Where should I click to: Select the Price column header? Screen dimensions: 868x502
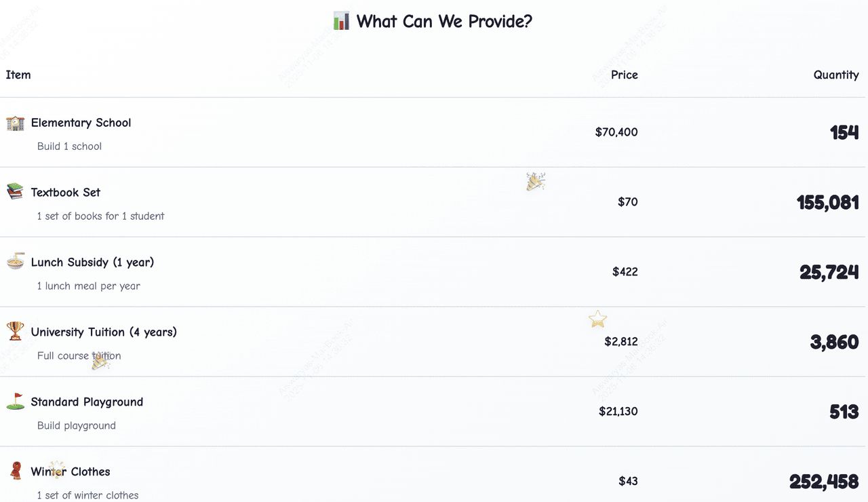(x=624, y=75)
